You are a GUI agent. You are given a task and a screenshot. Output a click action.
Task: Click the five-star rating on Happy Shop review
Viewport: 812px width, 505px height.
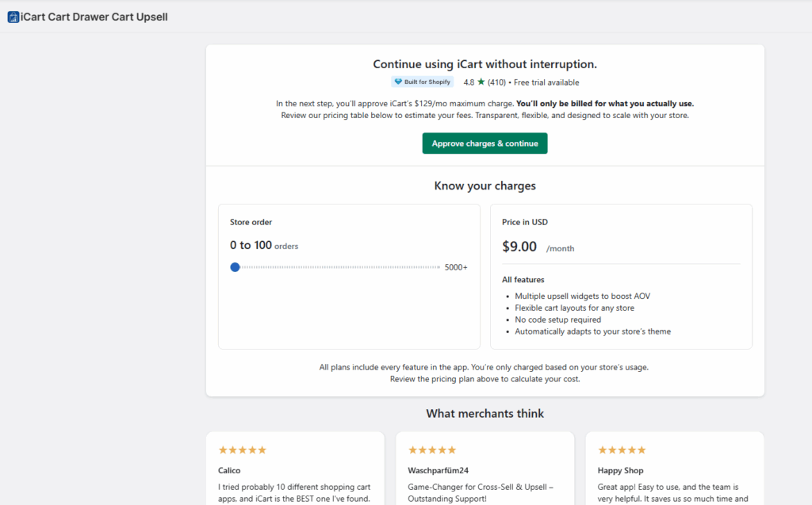[622, 450]
